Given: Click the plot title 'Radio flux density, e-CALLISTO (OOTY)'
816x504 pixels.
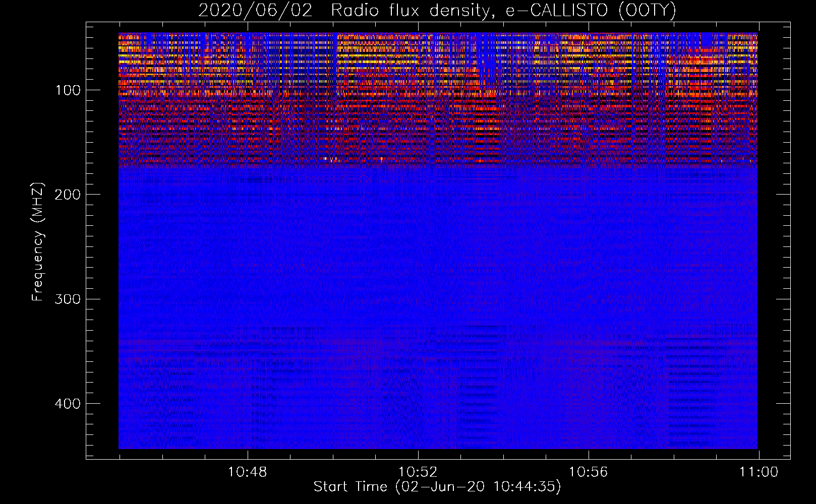Looking at the screenshot, I should click(503, 10).
